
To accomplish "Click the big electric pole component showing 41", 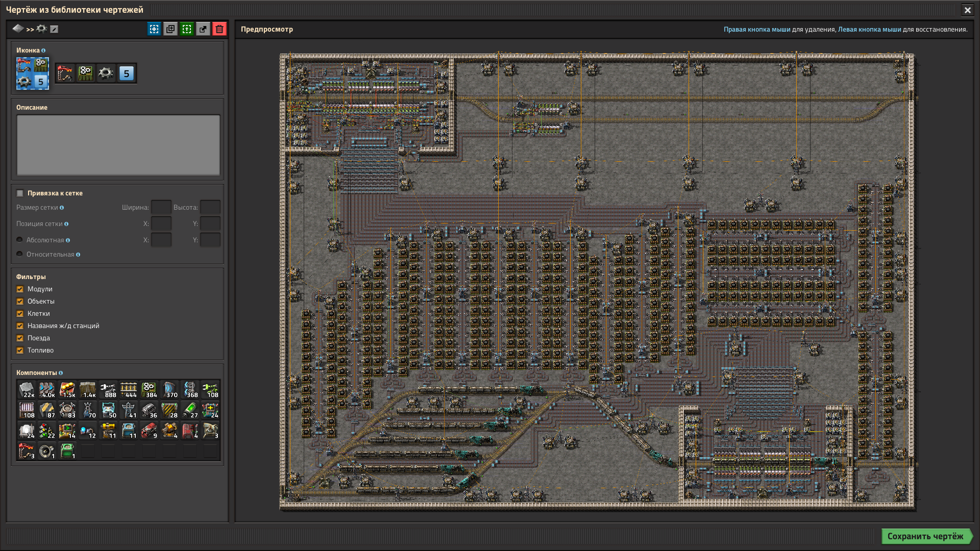I will (129, 410).
